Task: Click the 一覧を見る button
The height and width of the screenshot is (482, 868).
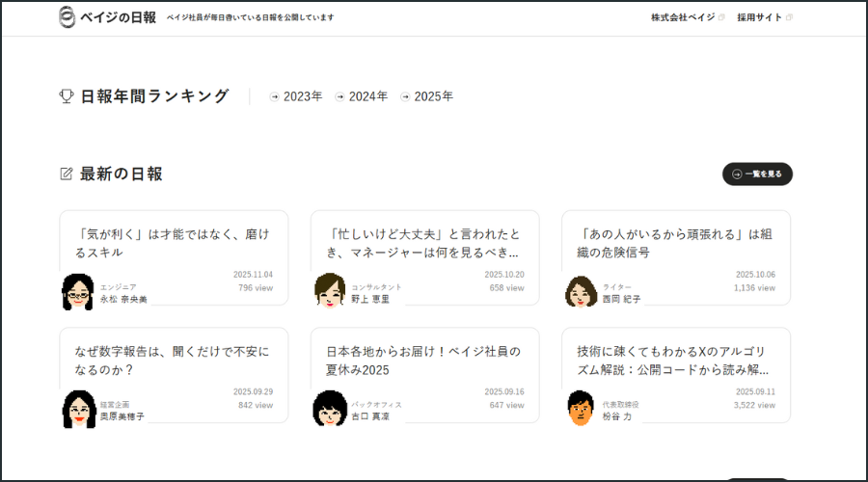Action: pos(757,174)
